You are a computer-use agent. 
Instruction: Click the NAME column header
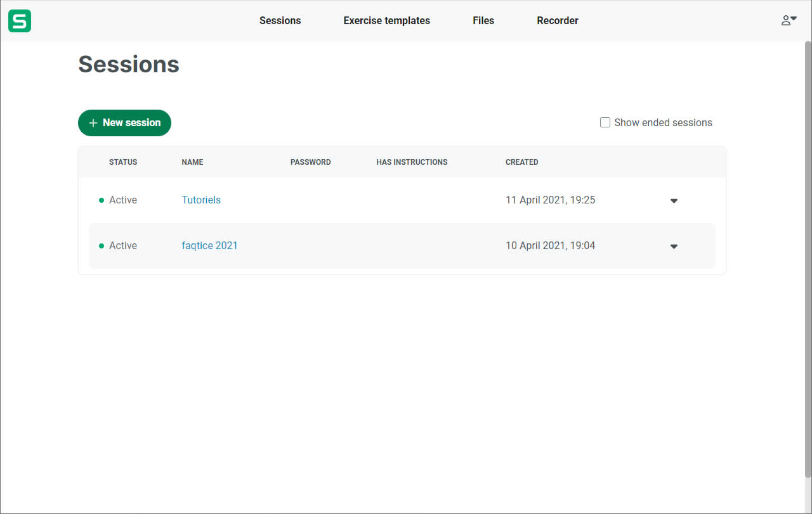(x=192, y=162)
